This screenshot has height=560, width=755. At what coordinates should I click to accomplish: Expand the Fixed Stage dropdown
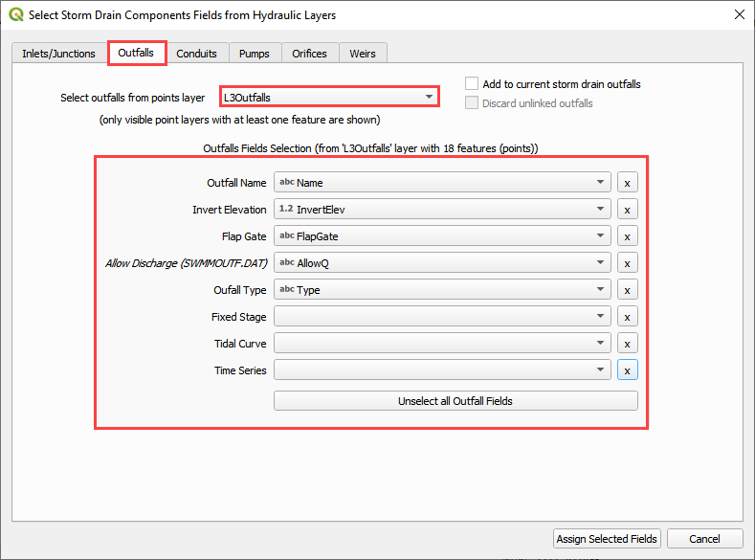coord(441,317)
